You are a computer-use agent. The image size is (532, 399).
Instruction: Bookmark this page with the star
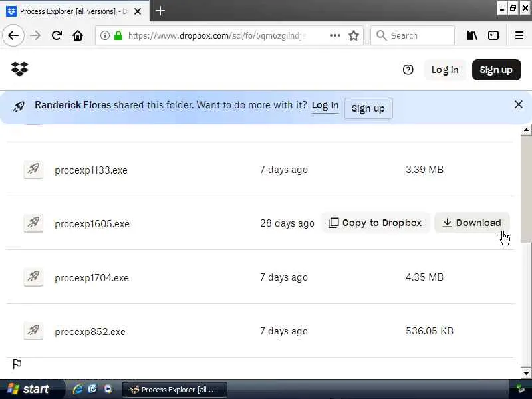pyautogui.click(x=354, y=35)
